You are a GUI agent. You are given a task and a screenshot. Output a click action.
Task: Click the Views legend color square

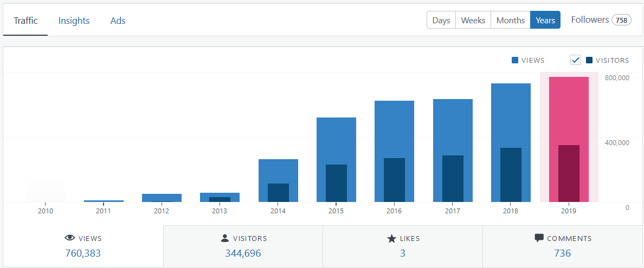pyautogui.click(x=514, y=60)
